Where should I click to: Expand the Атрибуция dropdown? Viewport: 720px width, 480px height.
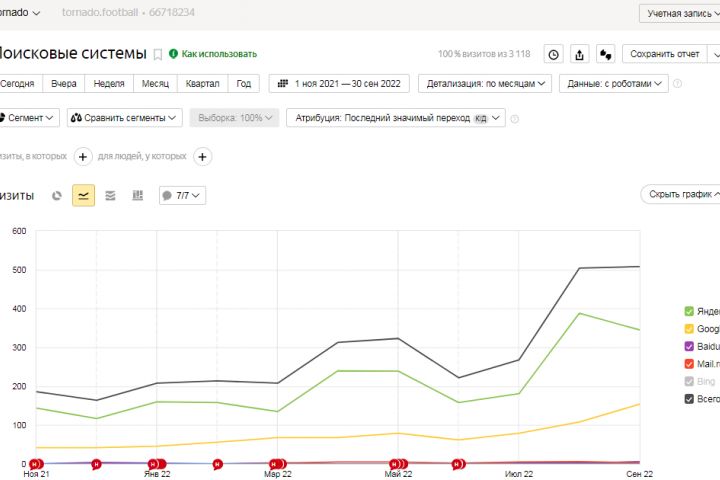396,118
